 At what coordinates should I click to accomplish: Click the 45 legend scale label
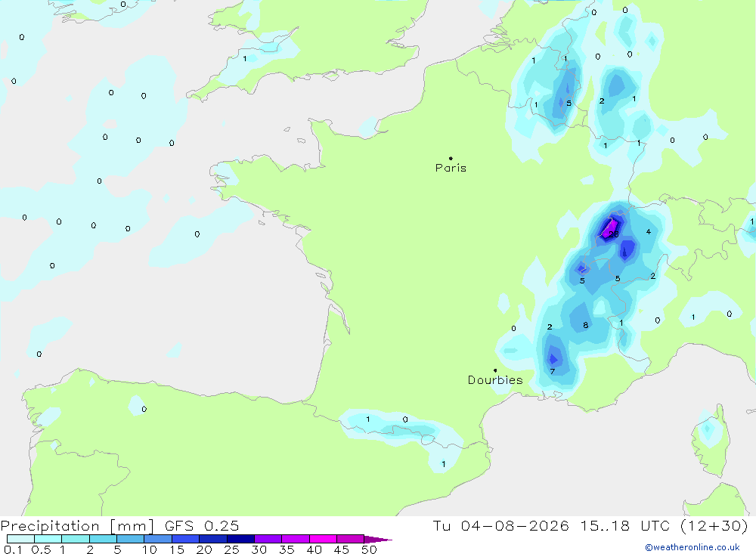click(x=342, y=549)
